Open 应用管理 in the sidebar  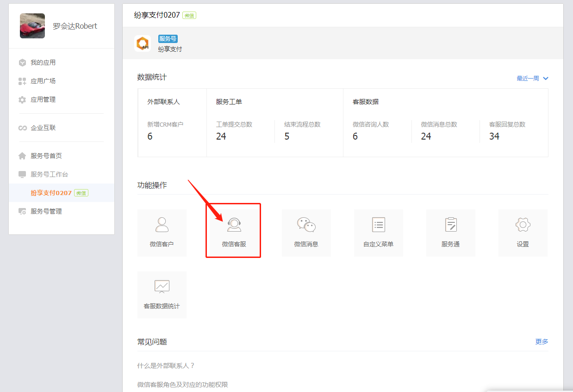[x=43, y=100]
